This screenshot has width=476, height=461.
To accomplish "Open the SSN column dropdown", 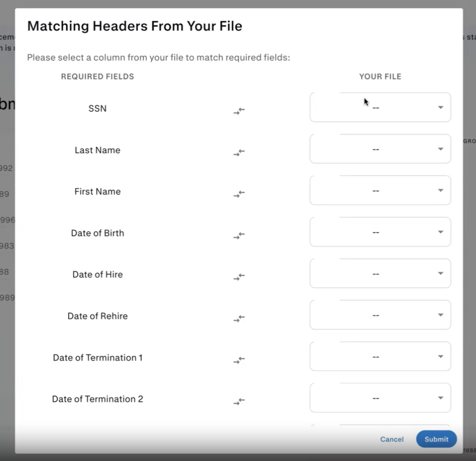I will 380,107.
